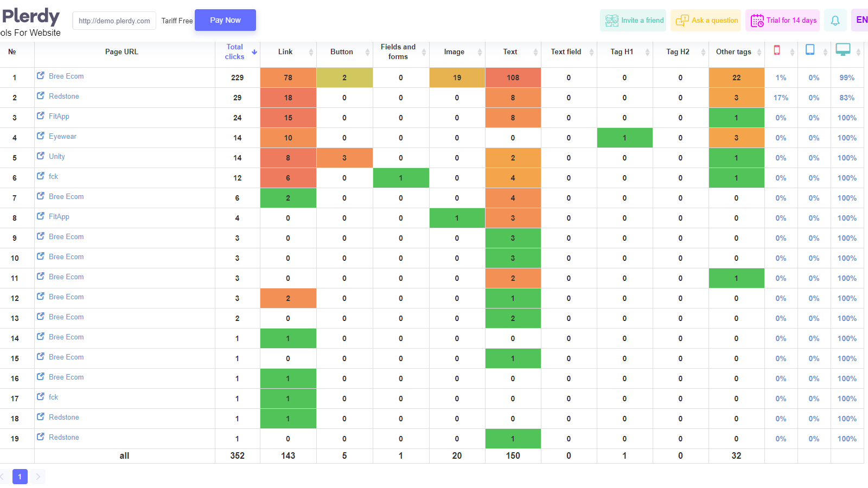Open the FitApp page link in row 3
868x488 pixels.
point(59,116)
